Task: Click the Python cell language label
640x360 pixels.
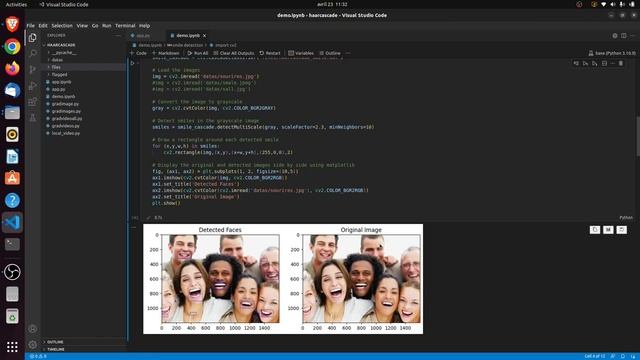Action: pos(626,218)
